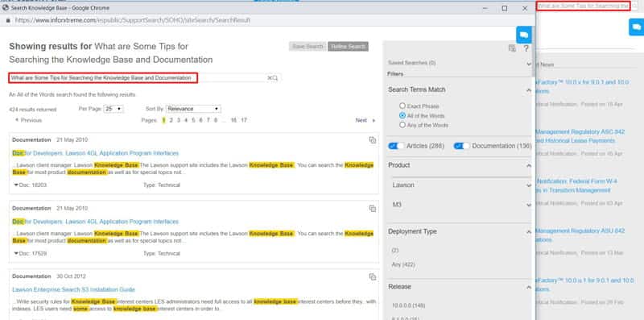The width and height of the screenshot is (644, 320).
Task: Click the background window's search field
Action: click(583, 6)
